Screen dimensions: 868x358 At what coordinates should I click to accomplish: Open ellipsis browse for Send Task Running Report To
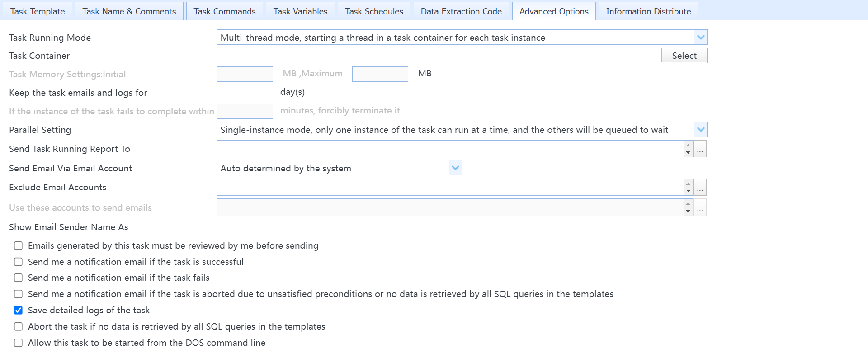700,149
